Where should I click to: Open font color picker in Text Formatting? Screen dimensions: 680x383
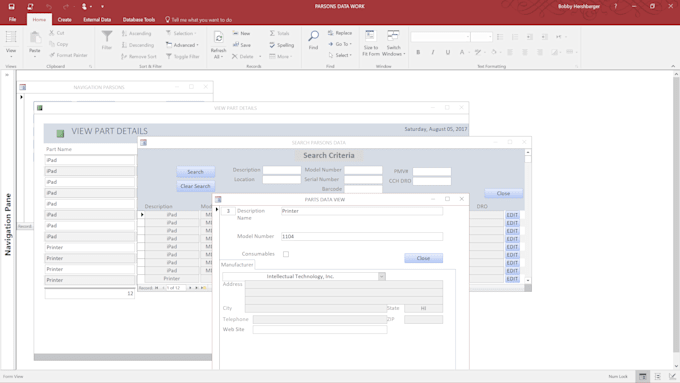click(463, 52)
